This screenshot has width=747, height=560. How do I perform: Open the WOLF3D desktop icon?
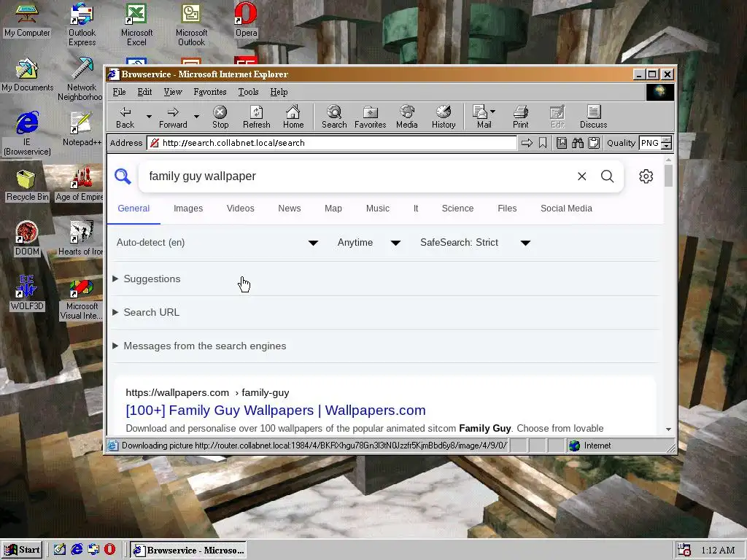point(27,293)
